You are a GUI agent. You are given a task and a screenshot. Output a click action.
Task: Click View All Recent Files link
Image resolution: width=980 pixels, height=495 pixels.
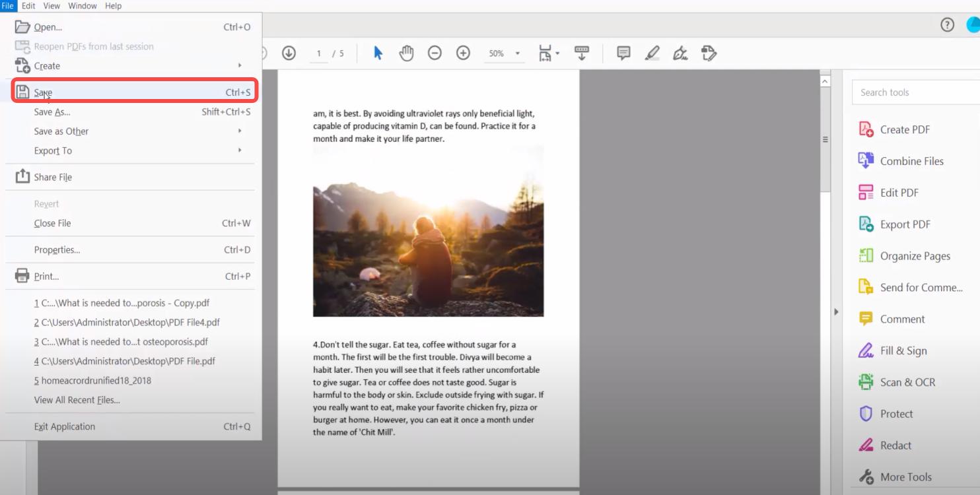(77, 400)
